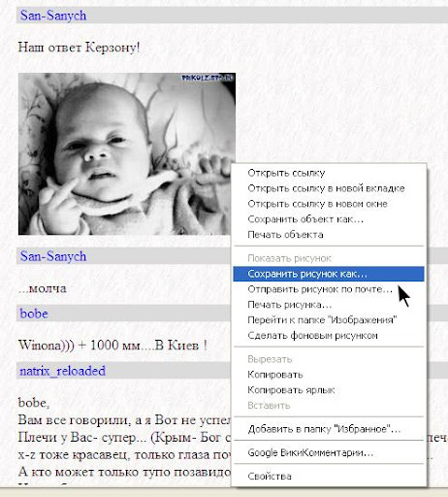Select 'Сохранить объект как…' entry

tap(329, 219)
